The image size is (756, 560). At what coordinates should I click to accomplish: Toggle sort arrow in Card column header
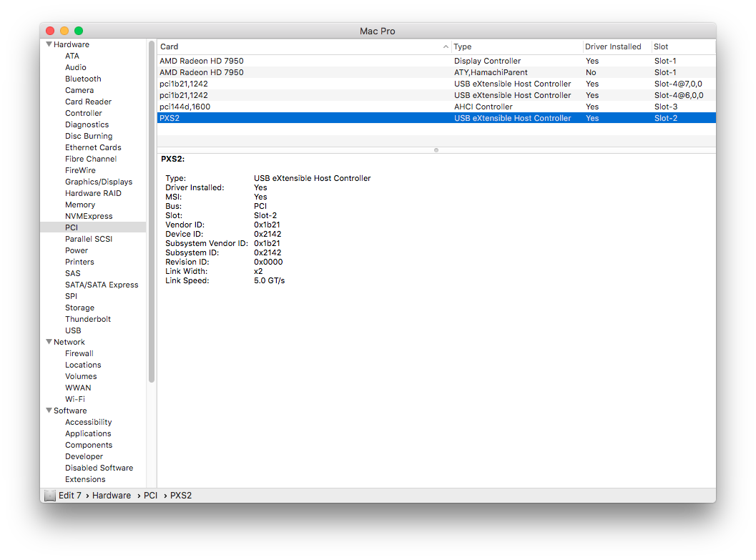446,46
